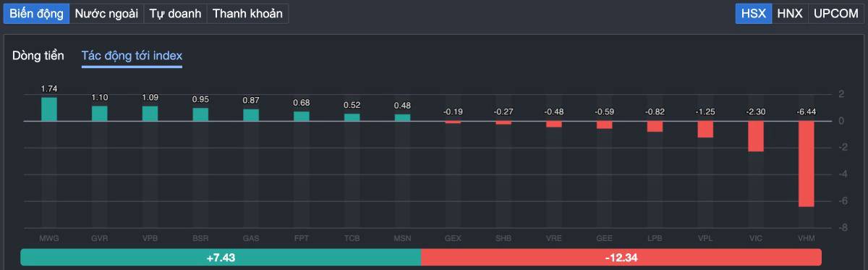Click the MWG ticker label

[x=49, y=238]
